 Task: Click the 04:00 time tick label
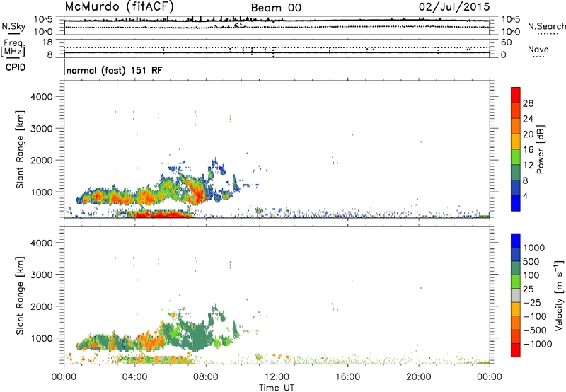[x=135, y=377]
